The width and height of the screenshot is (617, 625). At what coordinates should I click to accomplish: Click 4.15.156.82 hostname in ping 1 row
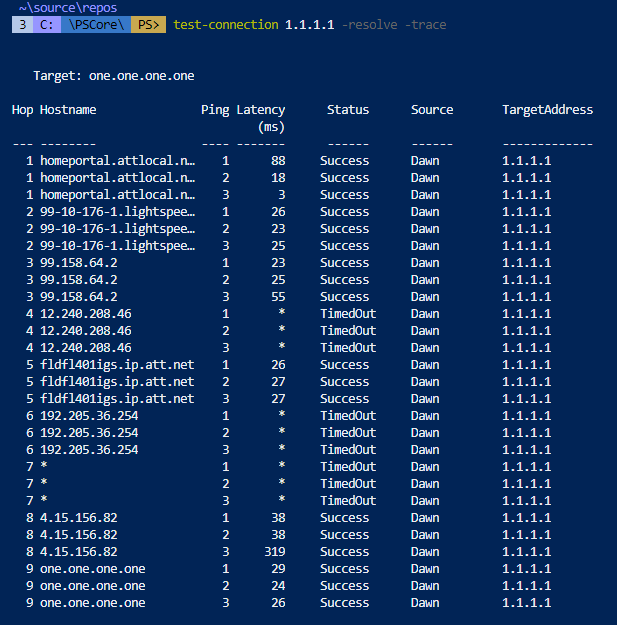79,518
